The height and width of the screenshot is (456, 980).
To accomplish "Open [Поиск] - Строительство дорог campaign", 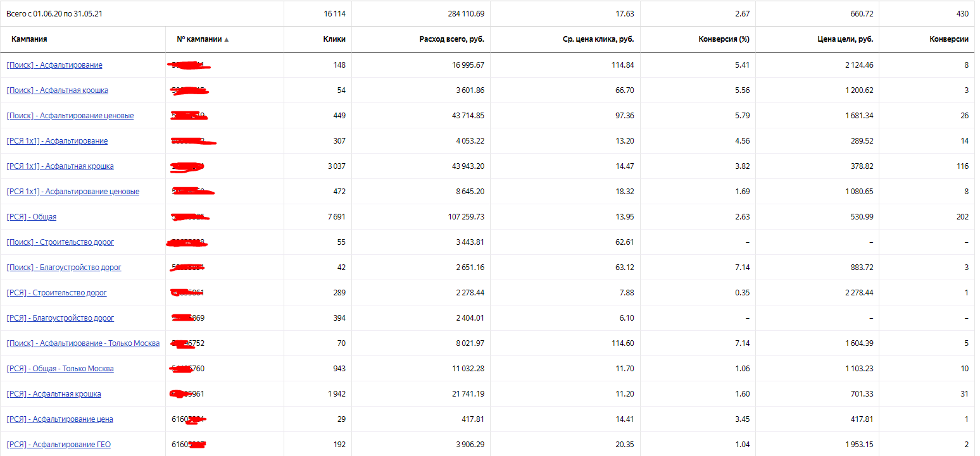I will (60, 242).
